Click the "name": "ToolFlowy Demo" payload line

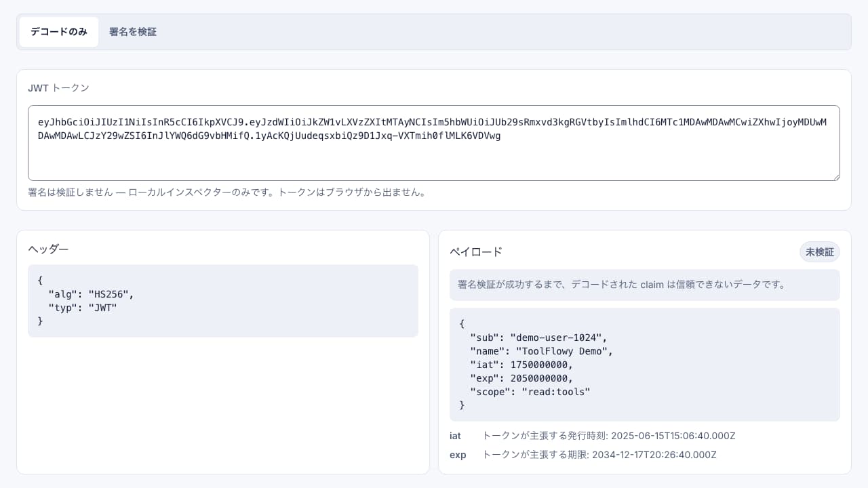[x=541, y=351]
